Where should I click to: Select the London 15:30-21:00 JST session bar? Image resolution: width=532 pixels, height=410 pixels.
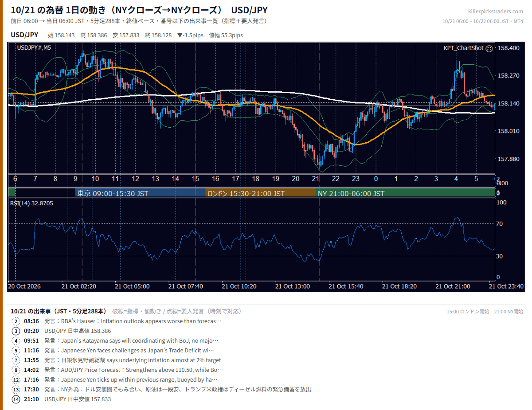point(261,193)
